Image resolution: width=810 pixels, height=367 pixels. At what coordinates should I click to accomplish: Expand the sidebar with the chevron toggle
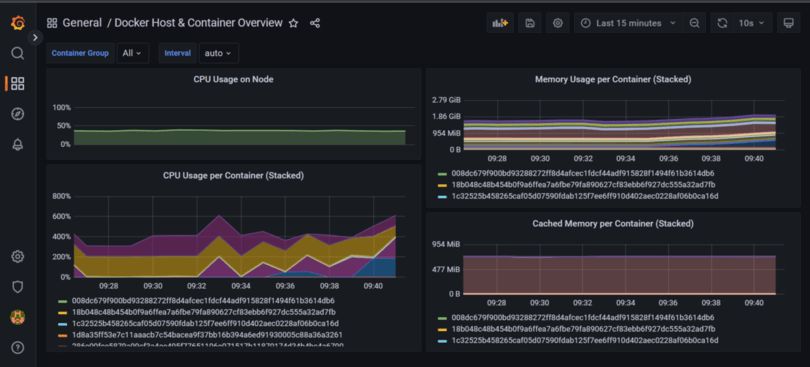(x=35, y=38)
